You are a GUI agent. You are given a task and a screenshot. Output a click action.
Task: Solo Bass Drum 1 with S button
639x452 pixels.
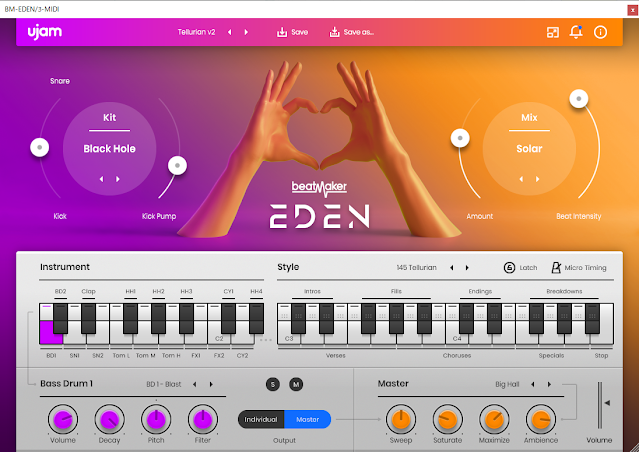click(273, 384)
